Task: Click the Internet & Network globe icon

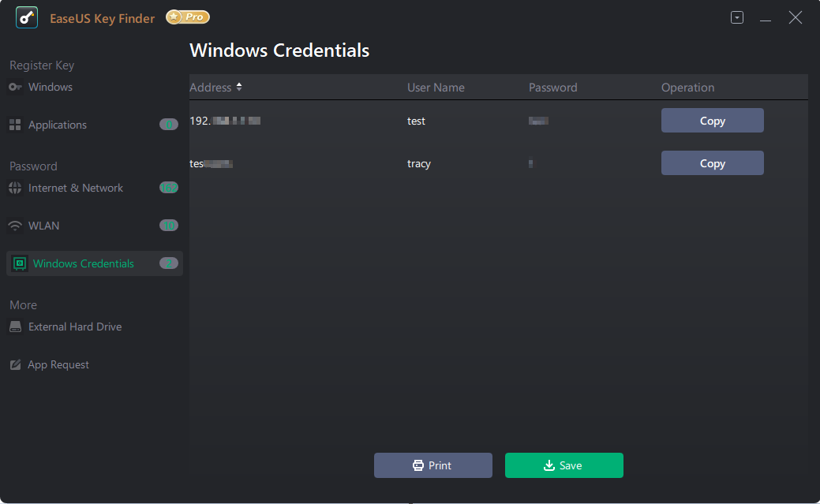Action: coord(15,188)
